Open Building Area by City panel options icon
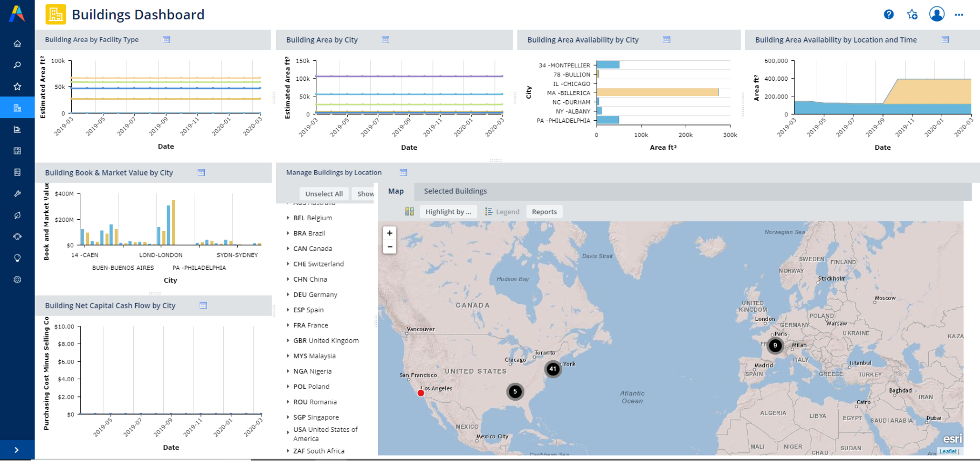The height and width of the screenshot is (461, 980). click(x=385, y=40)
